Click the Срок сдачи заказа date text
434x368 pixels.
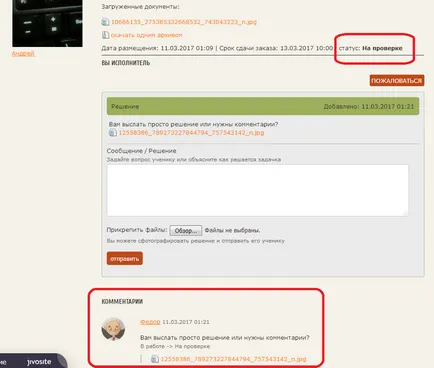[276, 48]
